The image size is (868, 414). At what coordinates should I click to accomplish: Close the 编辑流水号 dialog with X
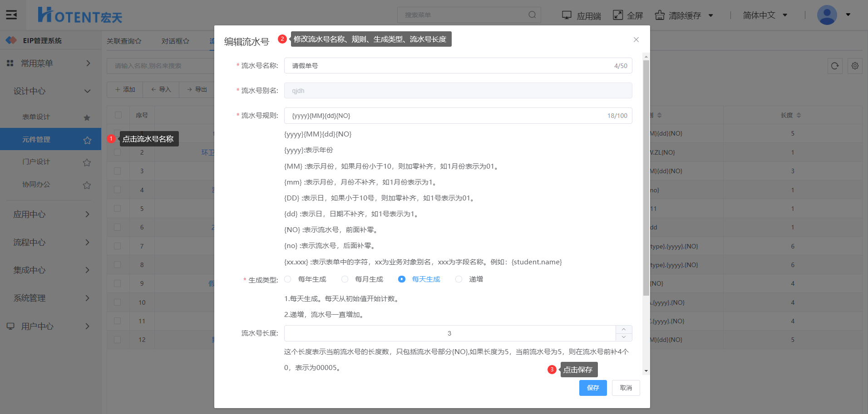click(x=636, y=40)
